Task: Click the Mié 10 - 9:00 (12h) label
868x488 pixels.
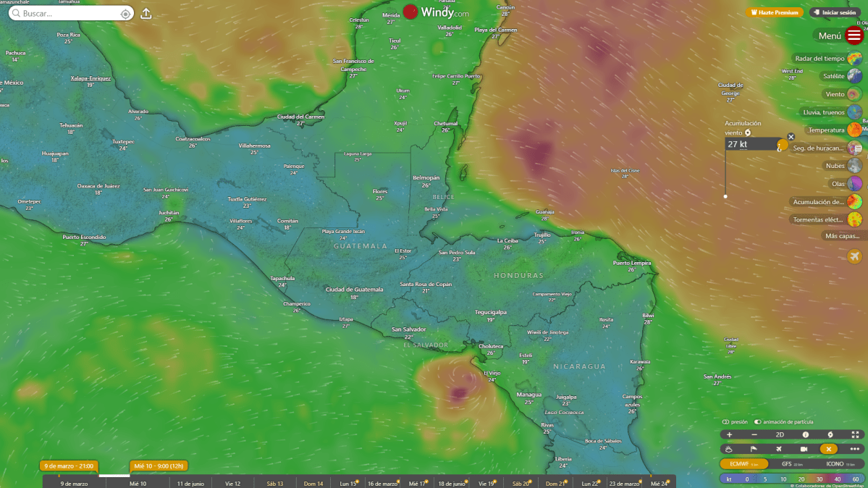Action: click(159, 466)
